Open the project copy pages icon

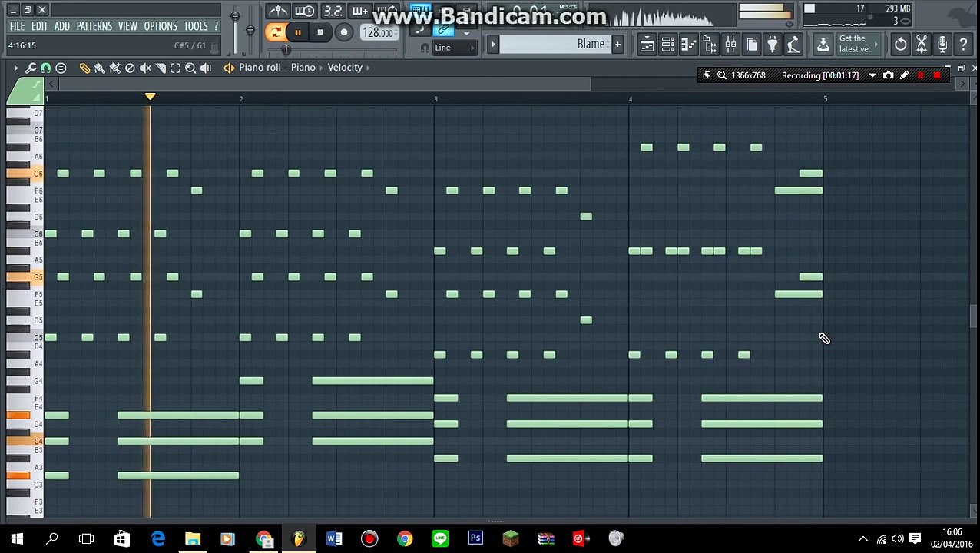[752, 45]
